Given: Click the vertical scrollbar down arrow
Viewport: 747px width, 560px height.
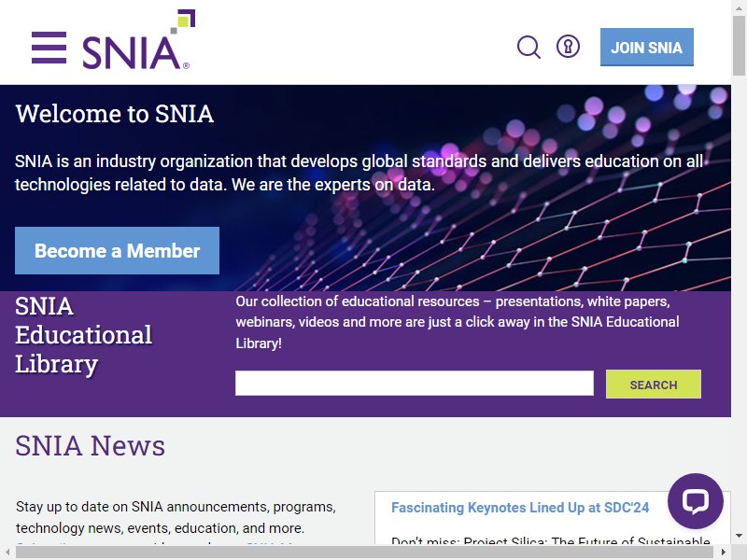Looking at the screenshot, I should pos(739,535).
